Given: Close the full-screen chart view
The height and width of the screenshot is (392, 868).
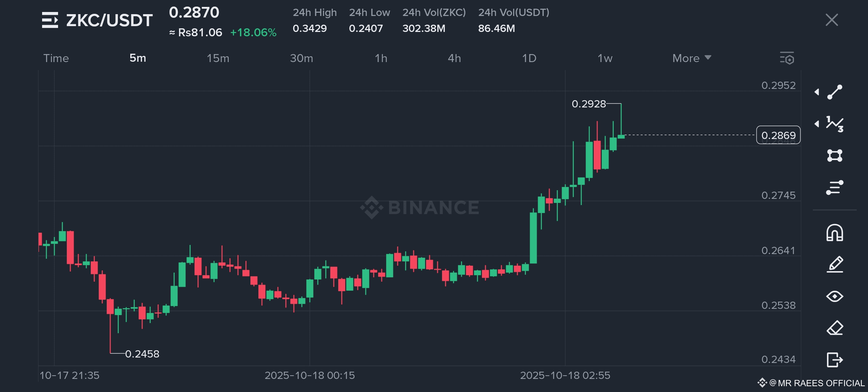Looking at the screenshot, I should [x=831, y=20].
